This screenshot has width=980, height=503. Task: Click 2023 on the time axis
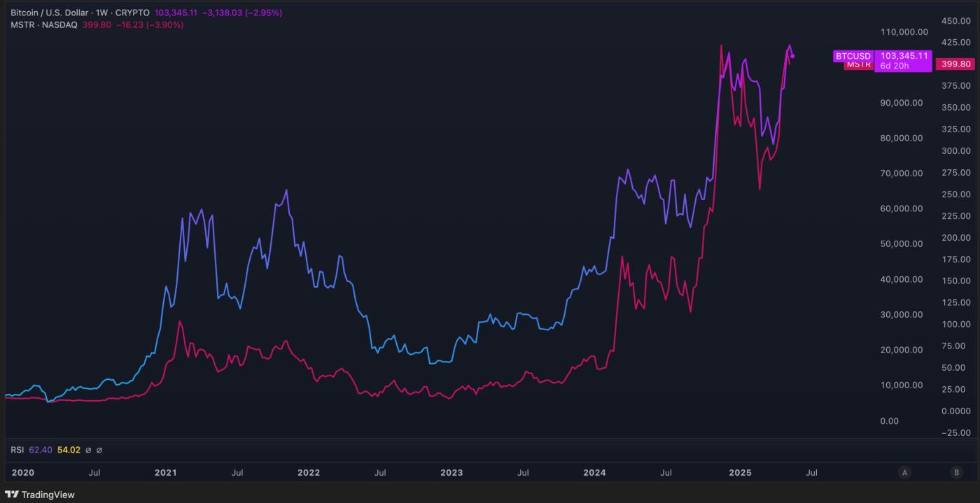[451, 472]
